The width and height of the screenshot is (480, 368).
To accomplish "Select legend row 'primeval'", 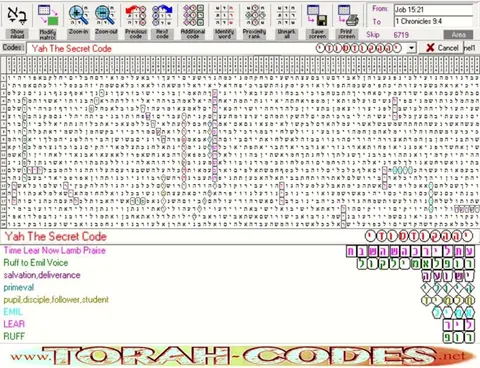I will [19, 288].
